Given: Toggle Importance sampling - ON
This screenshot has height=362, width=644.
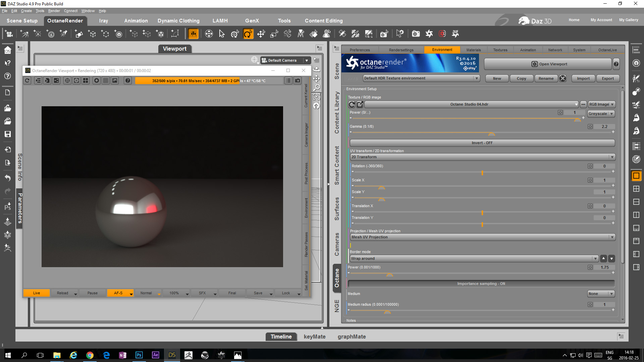Looking at the screenshot, I should 481,284.
